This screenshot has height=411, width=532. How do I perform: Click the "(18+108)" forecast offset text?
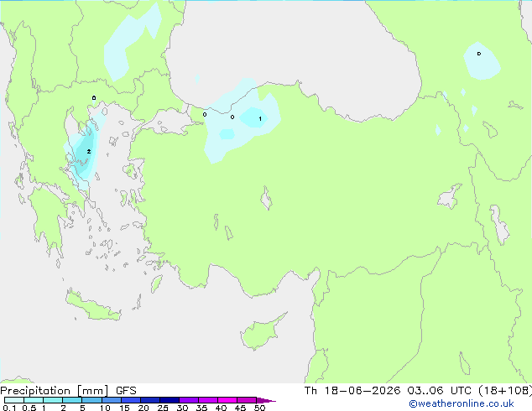505,391
